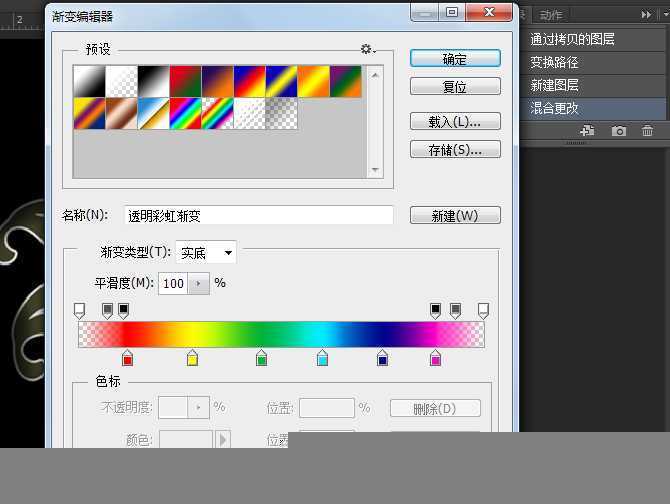Screen dimensions: 670x504
Task: Select the gray opacity stop on right
Action: tap(455, 311)
